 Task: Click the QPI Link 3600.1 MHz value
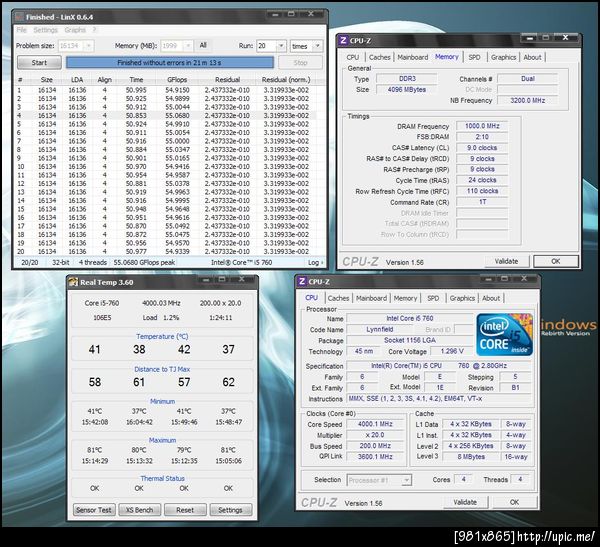pos(375,457)
